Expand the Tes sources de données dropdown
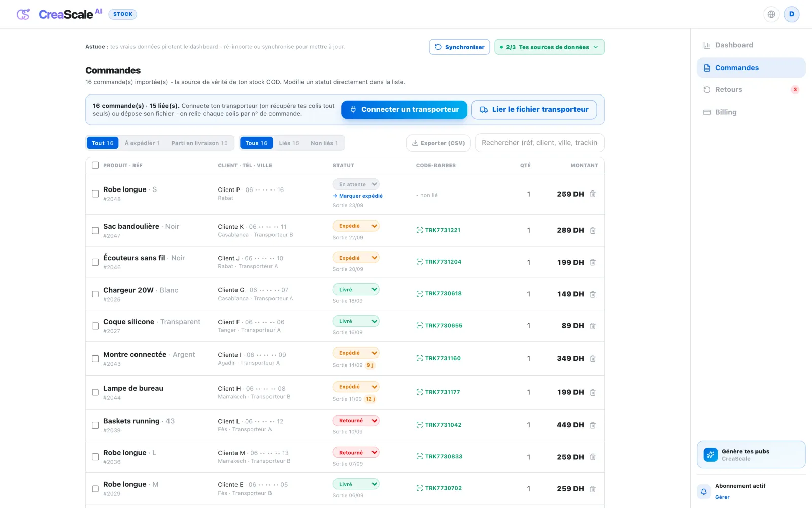This screenshot has width=812, height=508. tap(550, 47)
